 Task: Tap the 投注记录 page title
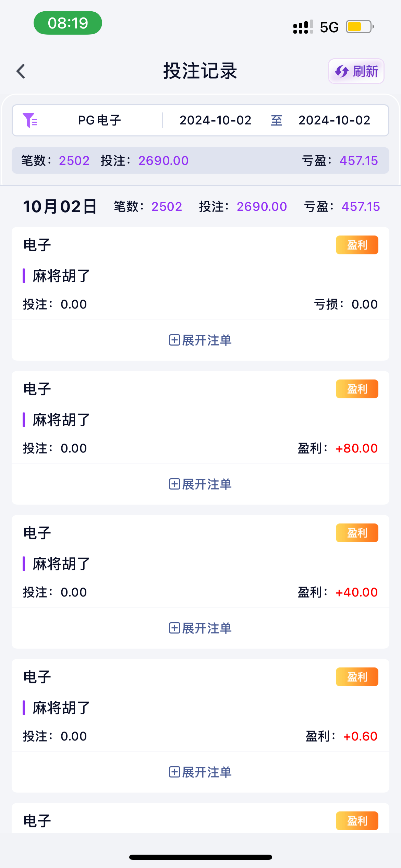200,71
